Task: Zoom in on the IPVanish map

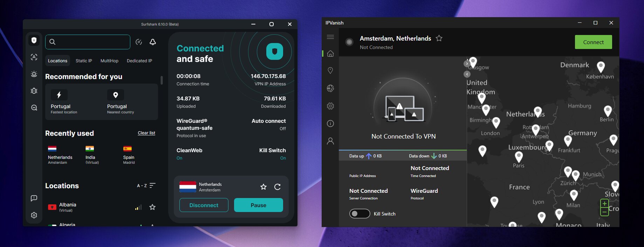Action: 604,203
